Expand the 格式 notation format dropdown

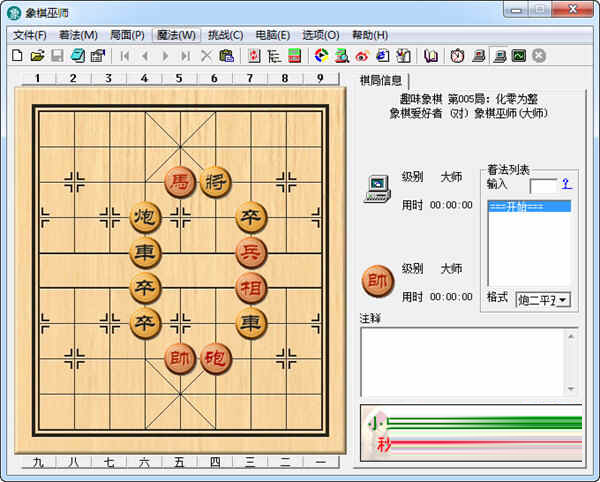tap(563, 300)
